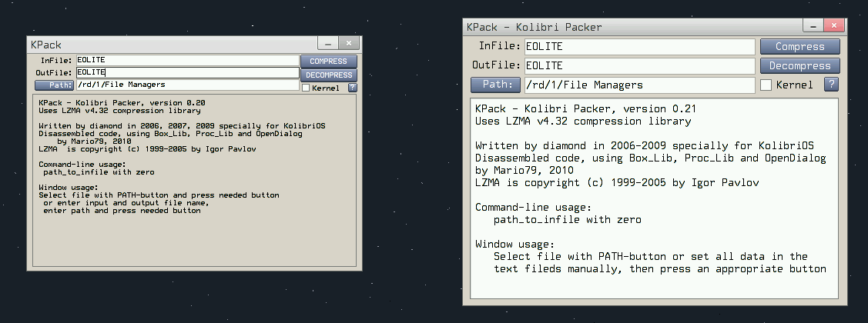The width and height of the screenshot is (868, 323).
Task: Open the question mark help icon in Kolibri Packer
Action: pos(832,84)
